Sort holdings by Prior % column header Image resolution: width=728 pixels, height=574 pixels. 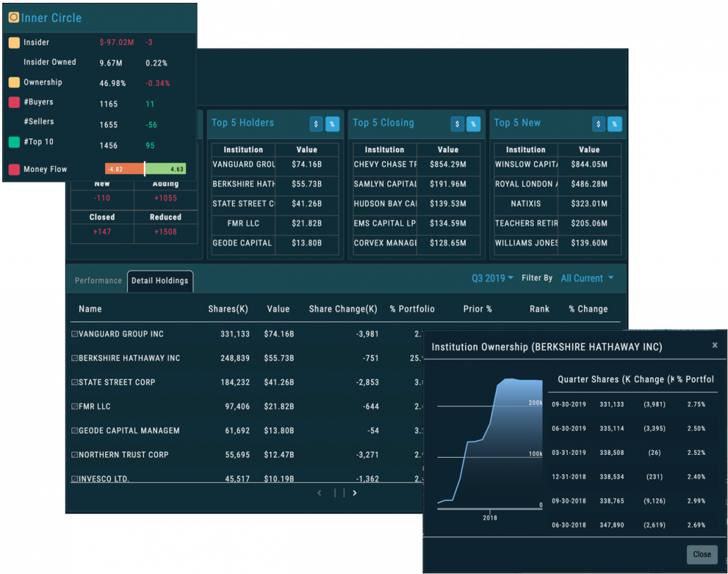(x=478, y=309)
